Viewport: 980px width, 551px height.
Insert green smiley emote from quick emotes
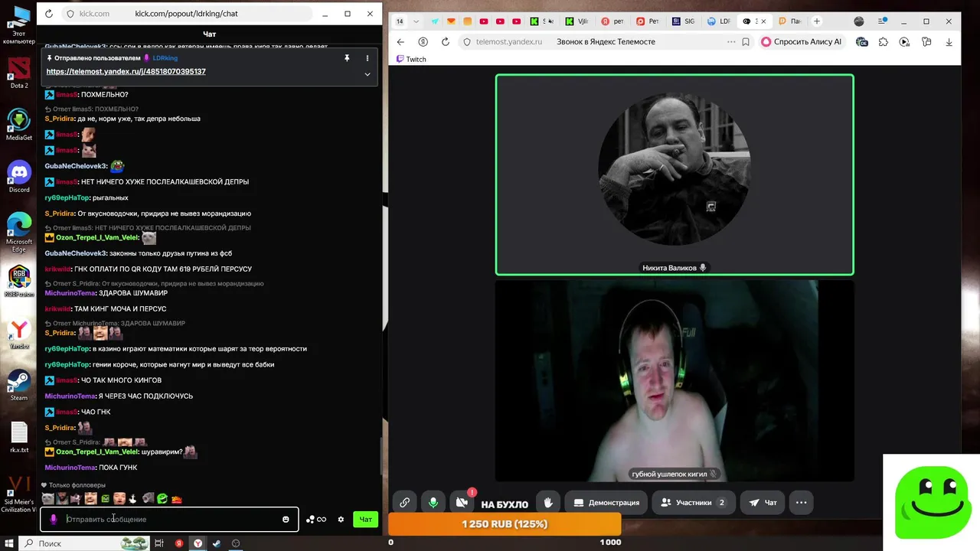(162, 498)
